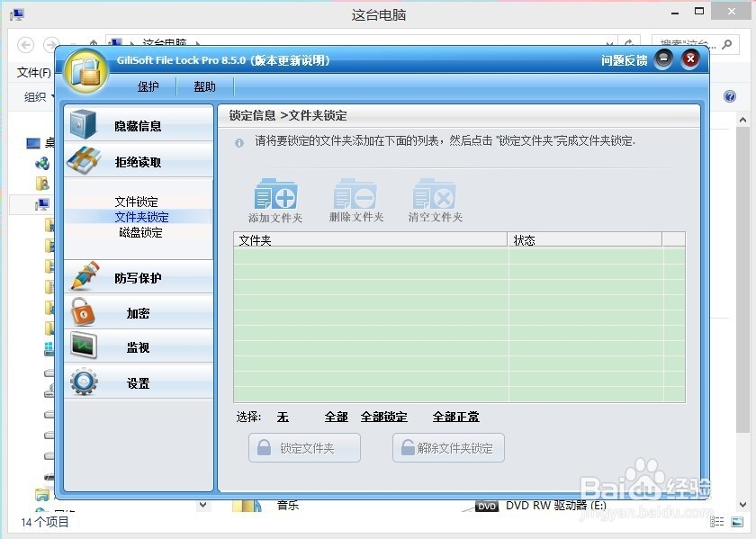Click the Explorer scrollbar up arrow
Image resolution: width=756 pixels, height=539 pixels.
(x=742, y=120)
